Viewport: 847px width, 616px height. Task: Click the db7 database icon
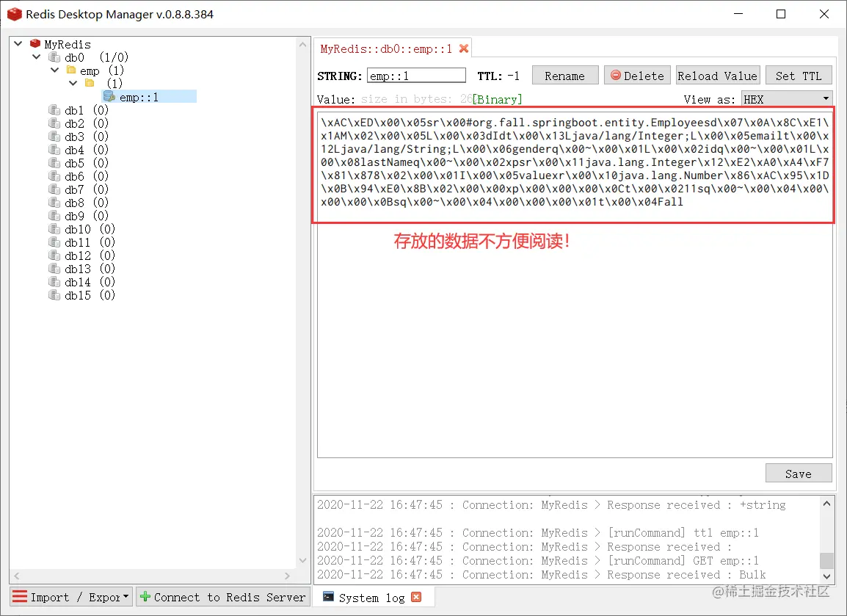(x=54, y=189)
